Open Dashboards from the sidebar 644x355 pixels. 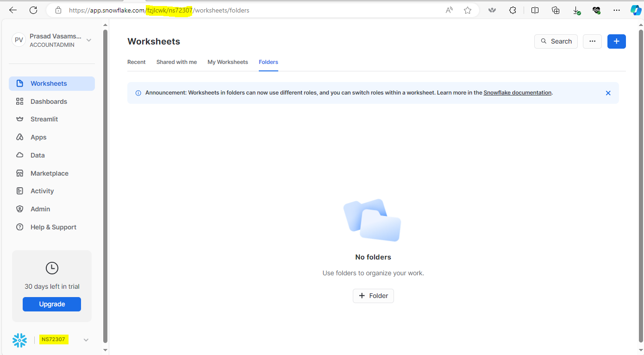(x=52, y=101)
